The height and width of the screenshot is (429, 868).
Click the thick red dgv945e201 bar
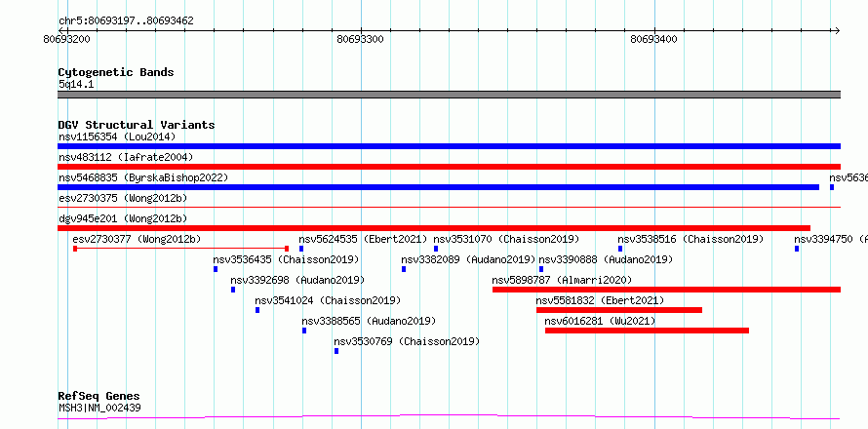pyautogui.click(x=434, y=228)
